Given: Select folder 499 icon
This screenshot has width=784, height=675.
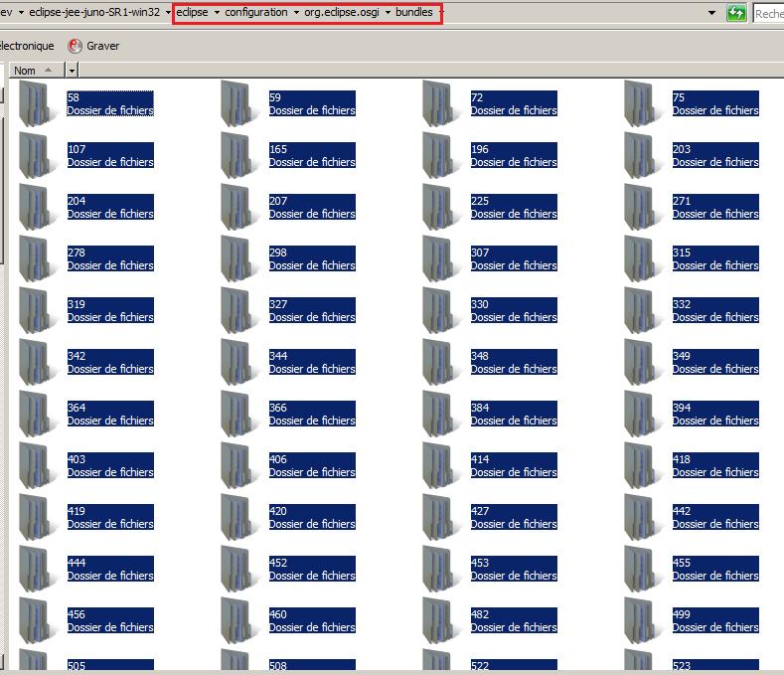Looking at the screenshot, I should point(645,620).
